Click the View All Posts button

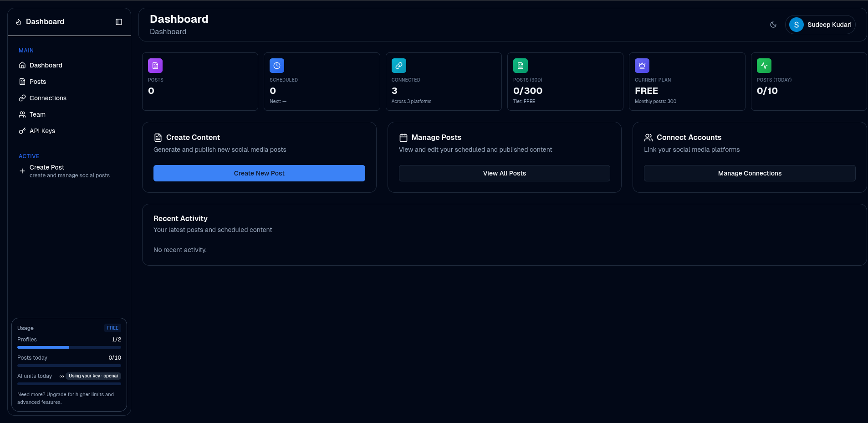pos(504,173)
